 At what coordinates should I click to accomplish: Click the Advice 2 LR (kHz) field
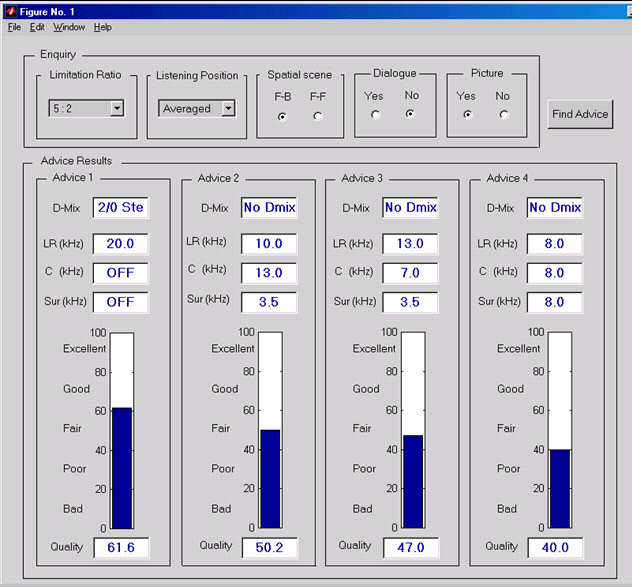click(x=268, y=243)
